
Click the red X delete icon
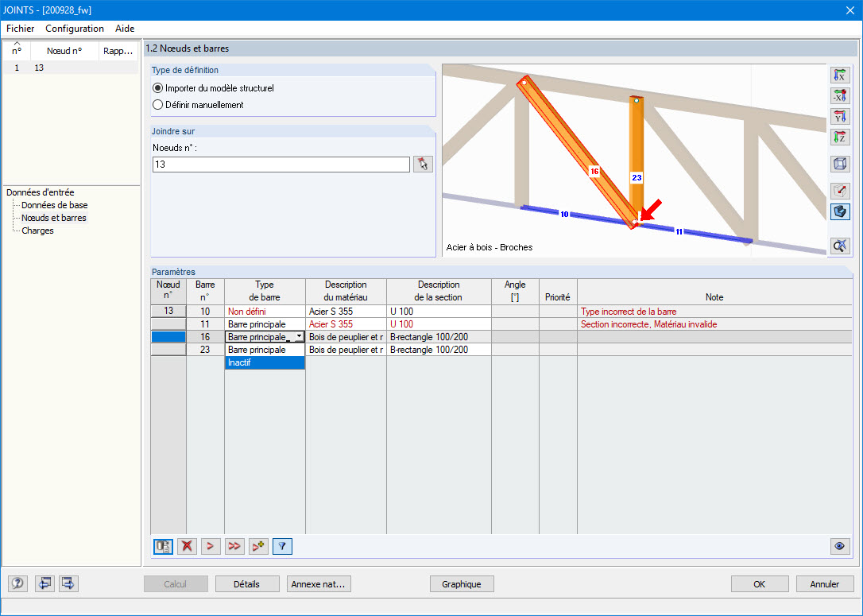click(187, 546)
